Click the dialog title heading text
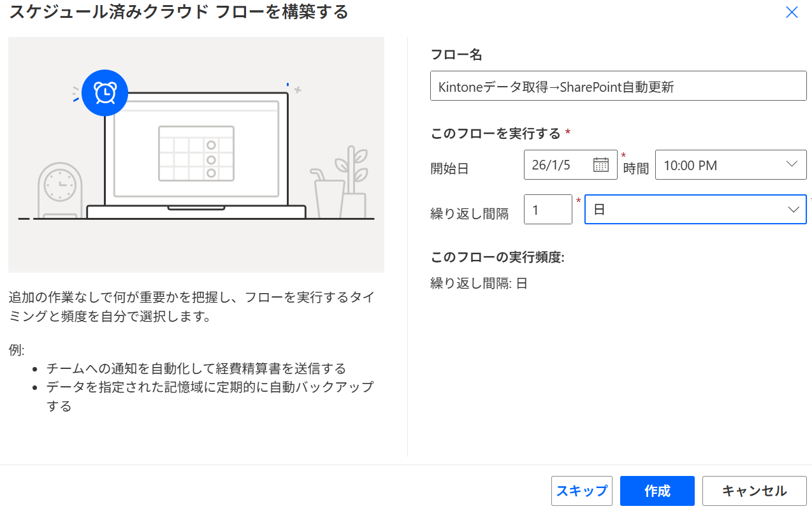This screenshot has width=812, height=511. pyautogui.click(x=178, y=12)
